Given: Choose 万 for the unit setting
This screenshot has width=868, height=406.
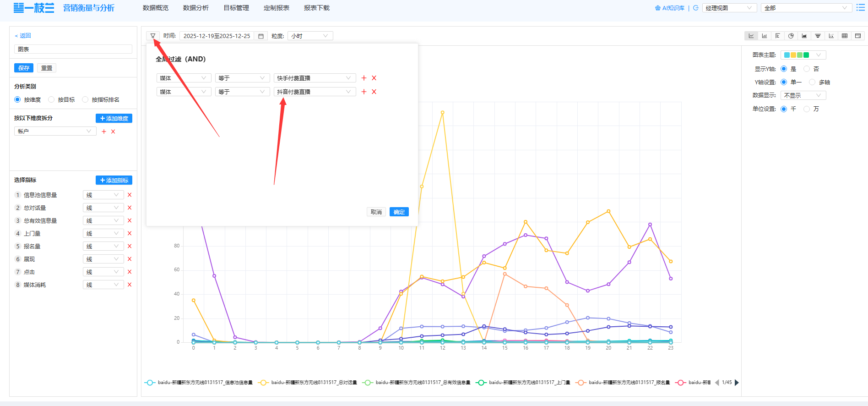Looking at the screenshot, I should [x=807, y=109].
